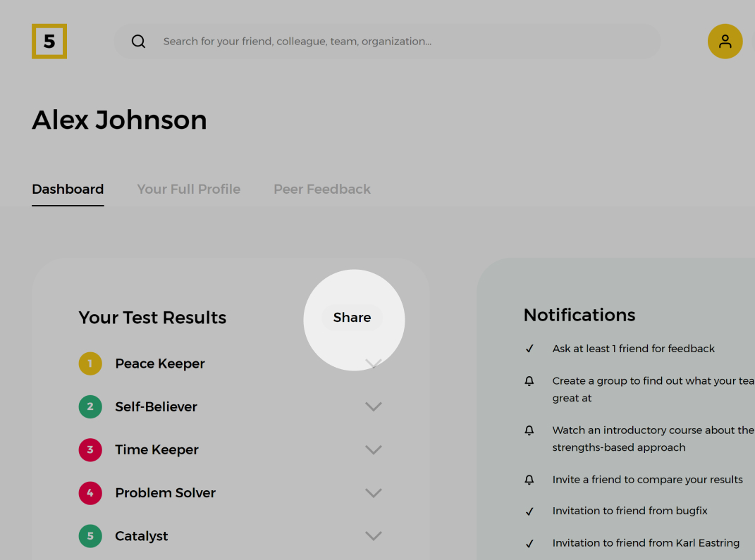Viewport: 755px width, 560px height.
Task: Expand the Time Keeper result details
Action: [x=373, y=449]
